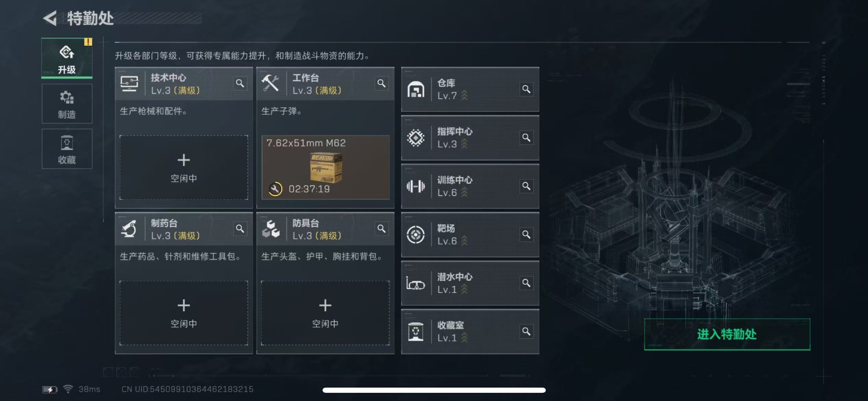Inspect 潜水中心 with its magnifier icon
Viewport: 868px width, 401px height.
coord(526,283)
